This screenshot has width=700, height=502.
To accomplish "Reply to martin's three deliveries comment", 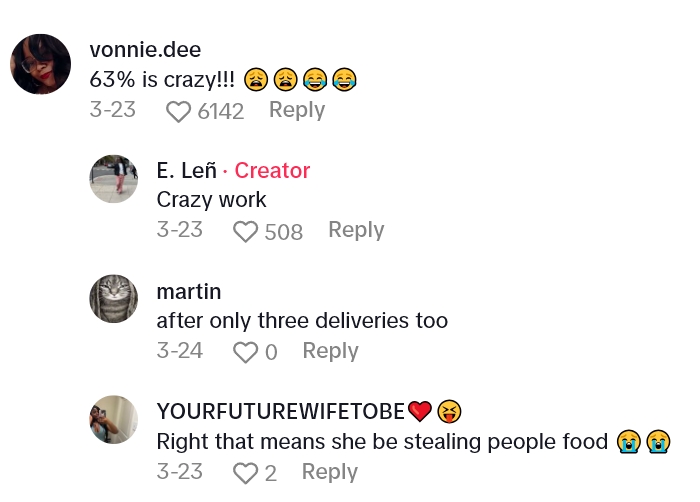I will tap(330, 351).
